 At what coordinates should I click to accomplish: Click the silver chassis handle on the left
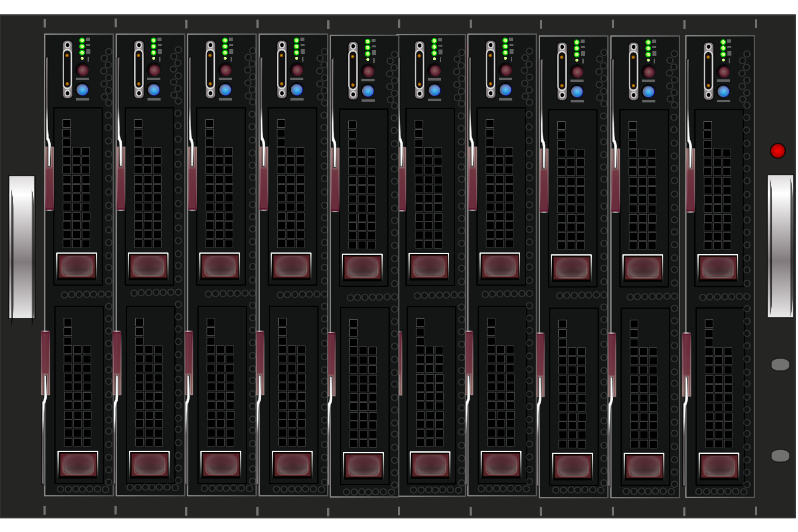click(22, 247)
